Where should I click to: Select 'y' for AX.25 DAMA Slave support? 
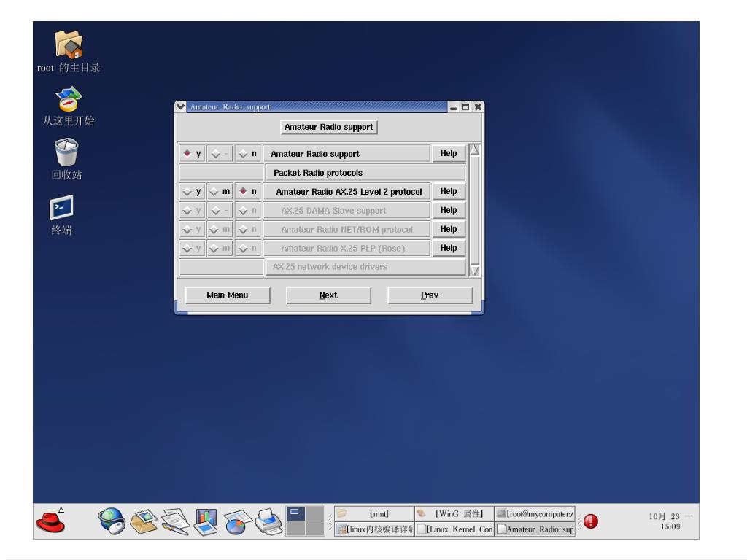(x=193, y=210)
